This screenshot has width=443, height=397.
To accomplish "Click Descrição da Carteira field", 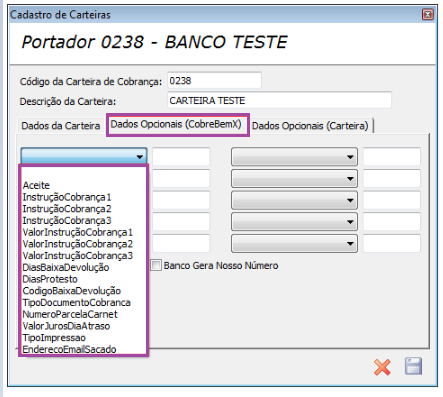I will pos(279,100).
